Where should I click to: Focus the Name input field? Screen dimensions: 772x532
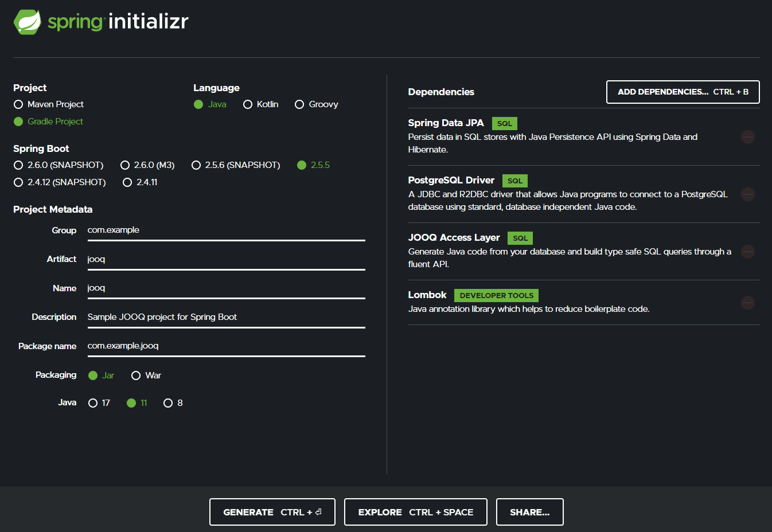pos(227,288)
